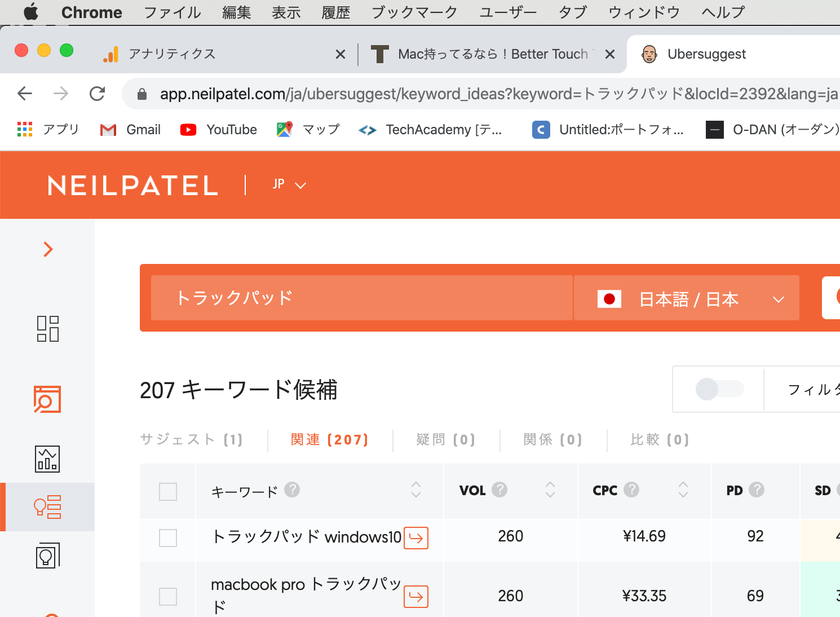The height and width of the screenshot is (617, 840).
Task: Click the トラックパッド keyword search field
Action: (362, 298)
